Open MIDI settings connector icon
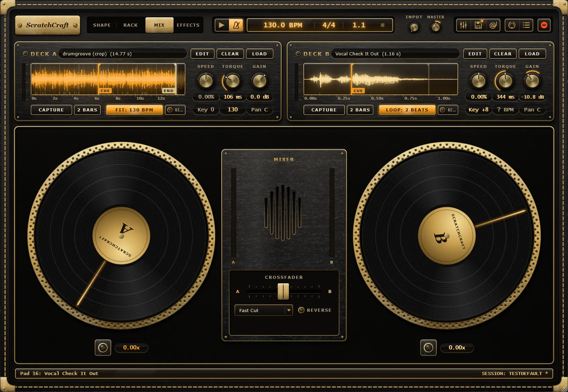Image resolution: width=568 pixels, height=392 pixels. click(x=512, y=25)
